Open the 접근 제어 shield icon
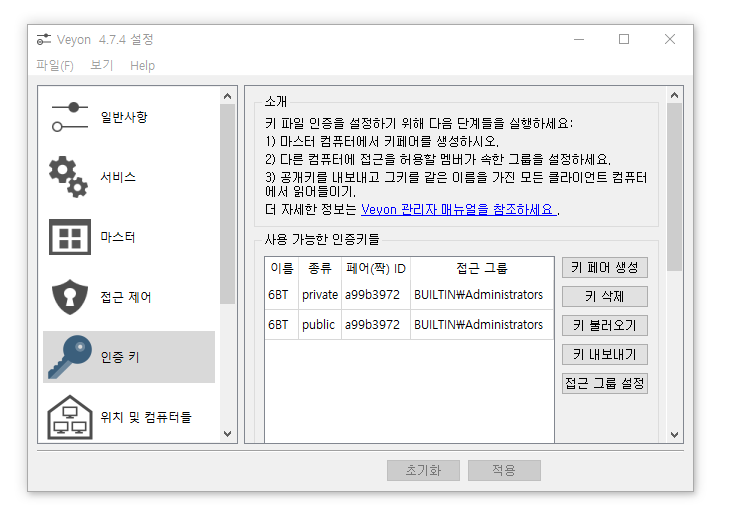 (x=70, y=297)
